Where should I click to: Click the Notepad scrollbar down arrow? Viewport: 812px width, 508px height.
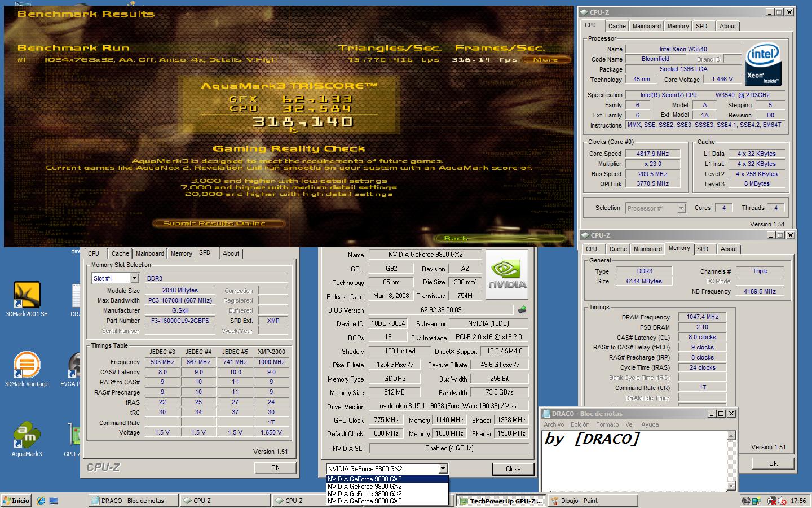click(x=731, y=486)
